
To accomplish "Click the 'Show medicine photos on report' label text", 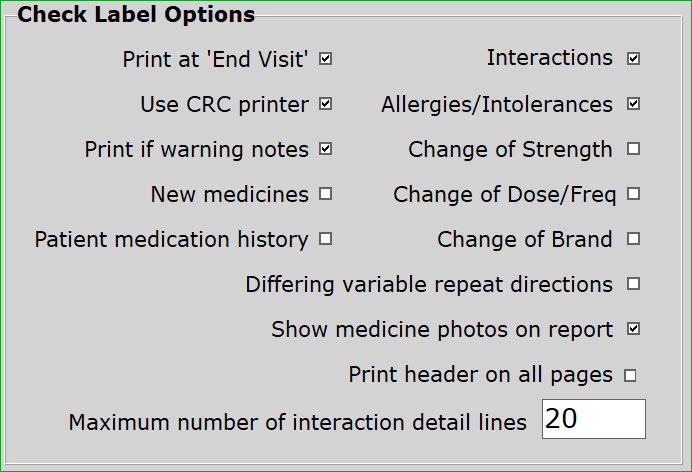I will [442, 329].
